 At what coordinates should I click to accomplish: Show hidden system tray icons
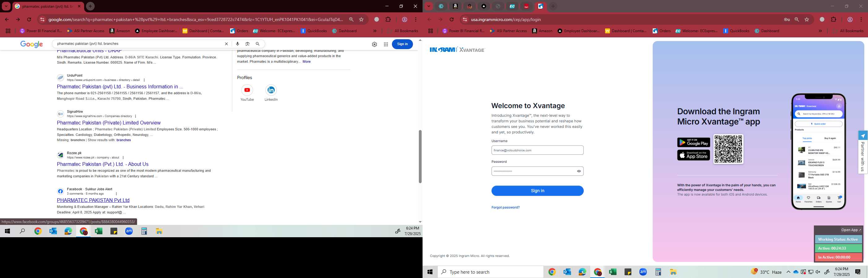point(788,272)
